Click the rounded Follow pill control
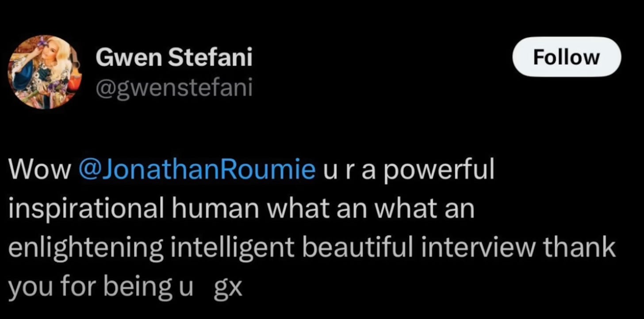Screen dimensions: 644x319 point(567,57)
